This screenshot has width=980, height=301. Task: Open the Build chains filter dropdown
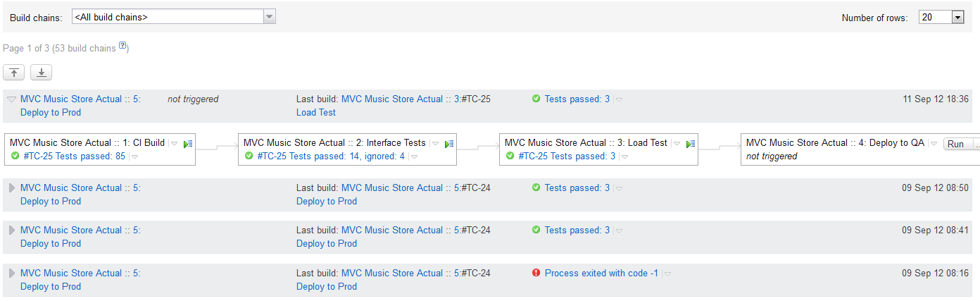pyautogui.click(x=174, y=17)
